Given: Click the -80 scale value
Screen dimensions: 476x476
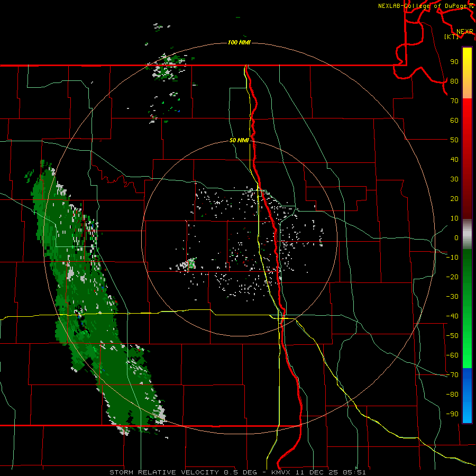Looking at the screenshot, I should click(452, 395).
